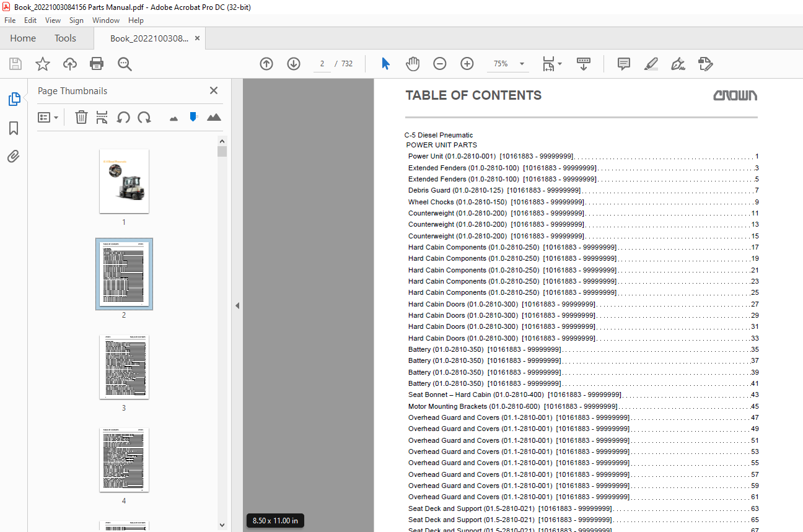This screenshot has width=803, height=532.
Task: Zoom in with the plus icon
Action: click(467, 64)
